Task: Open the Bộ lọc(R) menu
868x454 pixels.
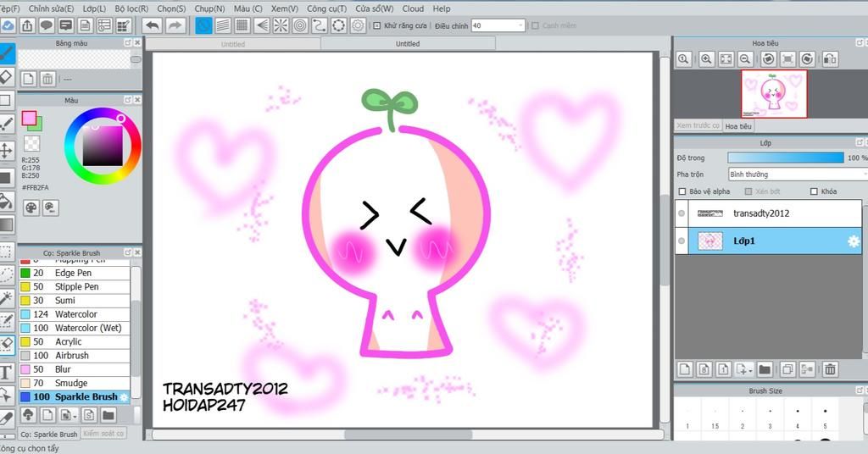Action: click(x=131, y=8)
